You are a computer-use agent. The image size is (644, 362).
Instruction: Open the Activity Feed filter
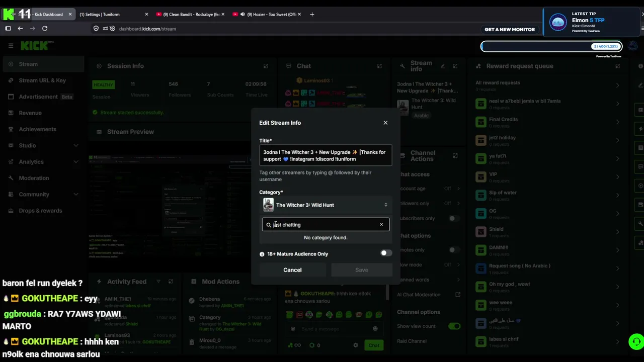point(158,282)
